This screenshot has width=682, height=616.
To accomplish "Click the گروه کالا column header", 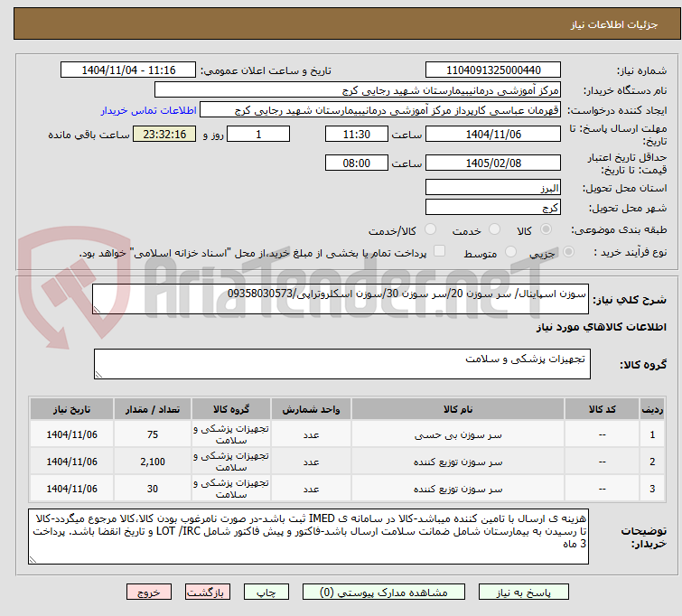I will click(x=231, y=409).
